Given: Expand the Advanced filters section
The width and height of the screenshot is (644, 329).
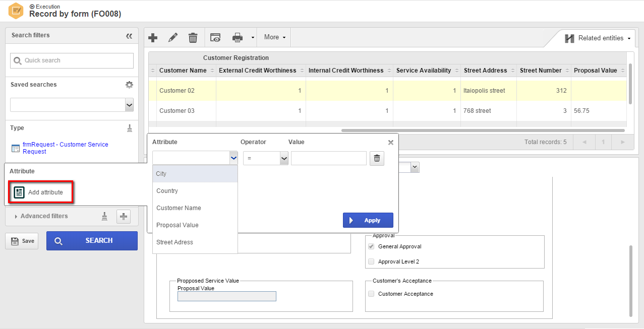Looking at the screenshot, I should click(44, 216).
